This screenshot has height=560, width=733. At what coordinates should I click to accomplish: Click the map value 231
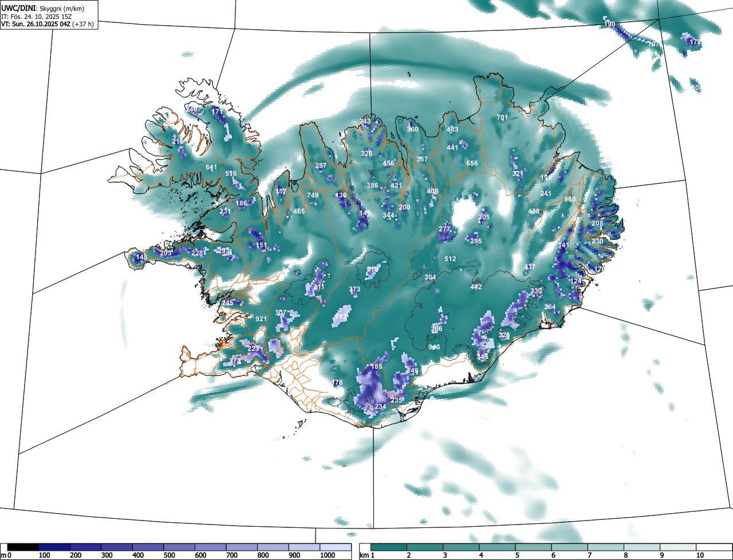[225, 211]
